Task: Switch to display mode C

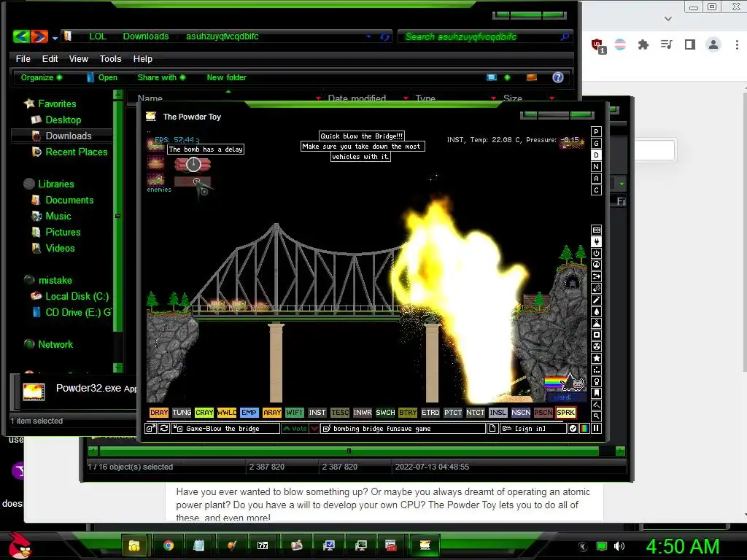Action: click(596, 190)
